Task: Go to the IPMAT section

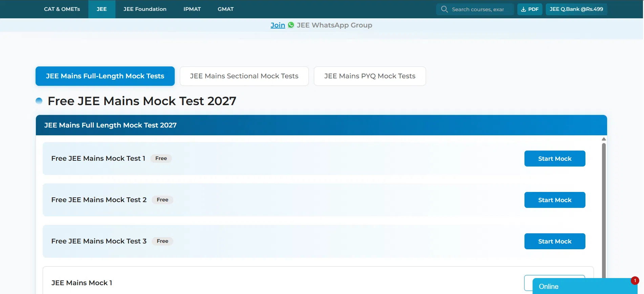Action: pos(192,9)
